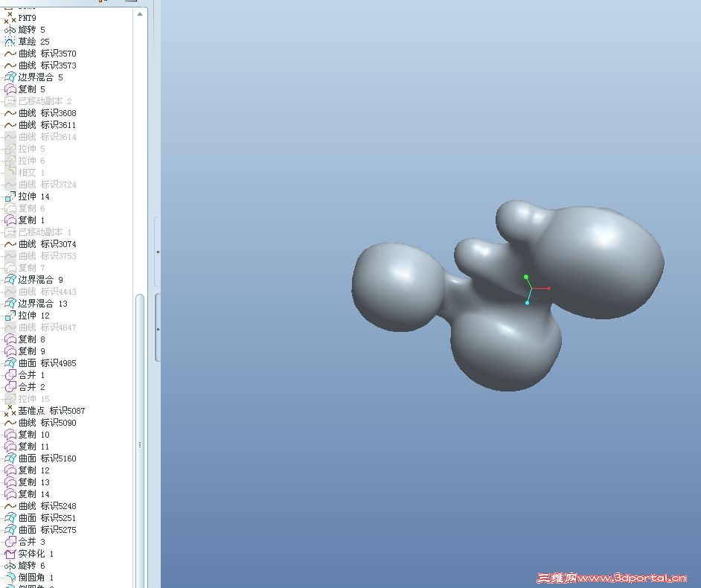Select suppressed feature 复制 6
The width and height of the screenshot is (701, 588).
point(32,208)
